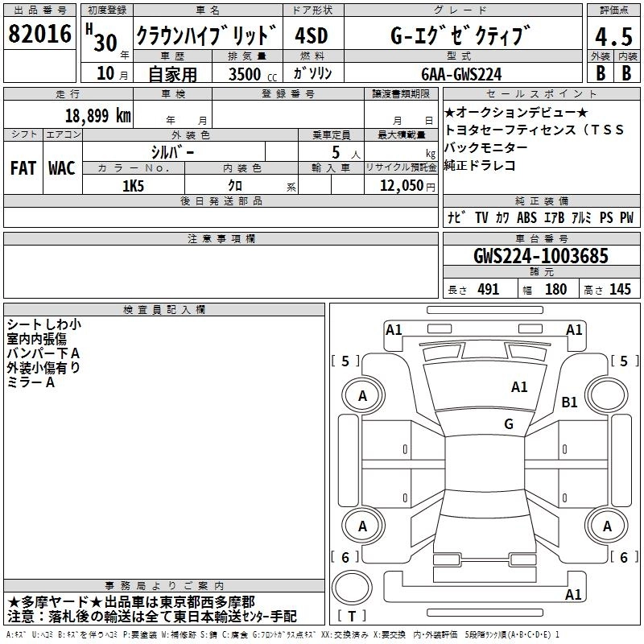This screenshot has width=644, height=644.
Task: Click the fuel type ガソリン
Action: pos(312,73)
